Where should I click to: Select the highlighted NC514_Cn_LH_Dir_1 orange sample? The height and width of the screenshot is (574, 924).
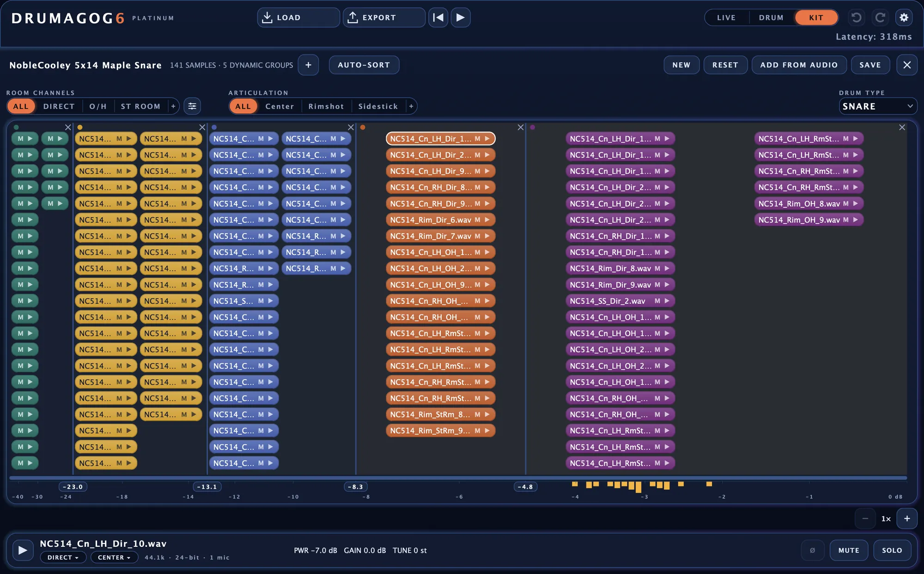pyautogui.click(x=440, y=139)
